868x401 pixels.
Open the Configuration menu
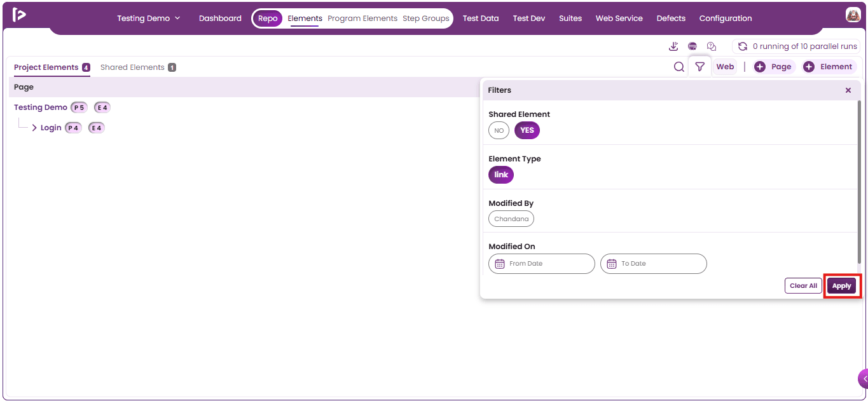point(726,18)
